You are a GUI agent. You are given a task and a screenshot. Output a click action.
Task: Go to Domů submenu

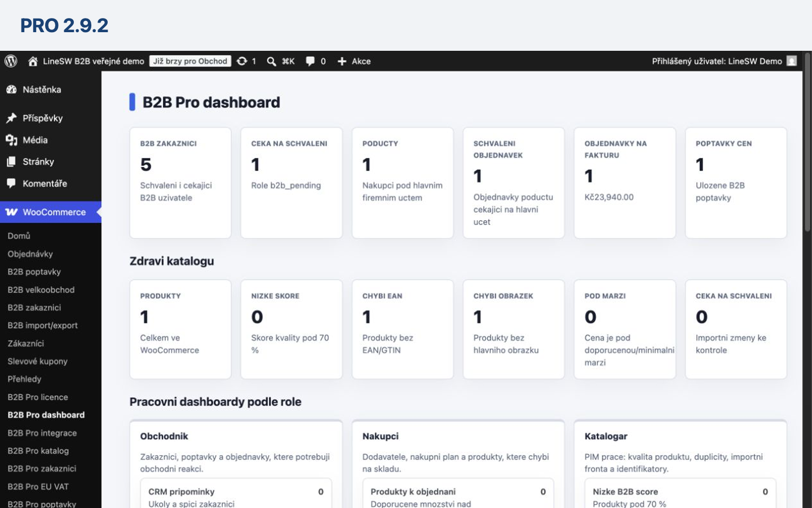click(x=19, y=236)
